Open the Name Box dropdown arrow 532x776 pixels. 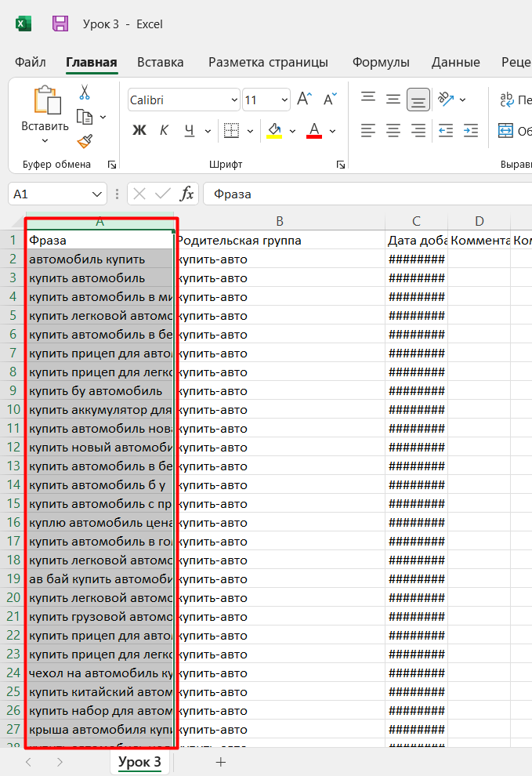97,194
